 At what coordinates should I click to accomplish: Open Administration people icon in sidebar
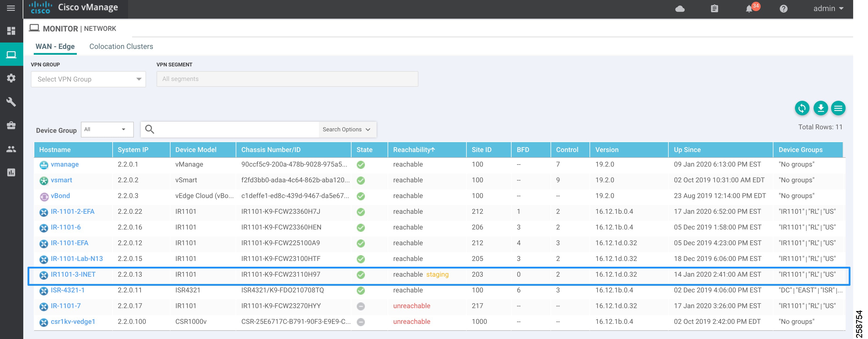pyautogui.click(x=11, y=149)
